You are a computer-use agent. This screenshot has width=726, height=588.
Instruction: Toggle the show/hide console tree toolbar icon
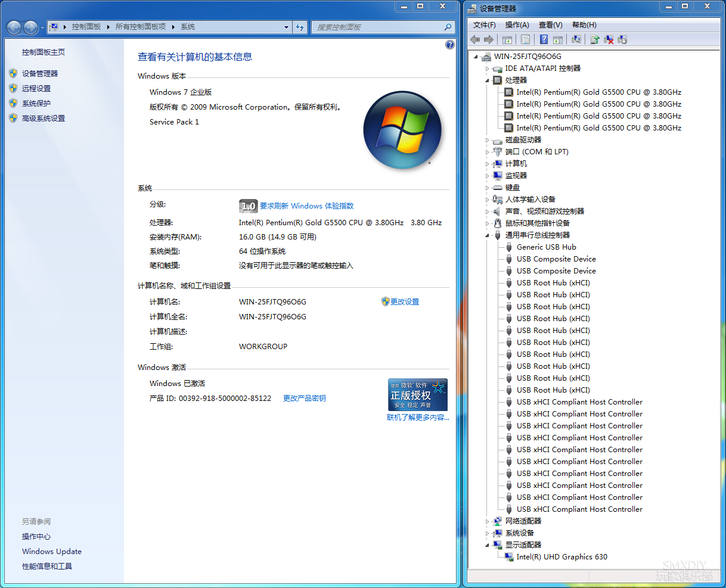coord(507,39)
